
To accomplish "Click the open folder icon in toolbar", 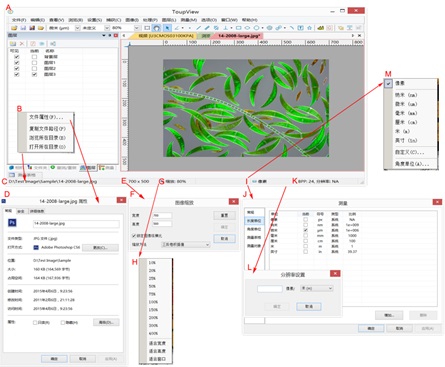I will pos(14,28).
